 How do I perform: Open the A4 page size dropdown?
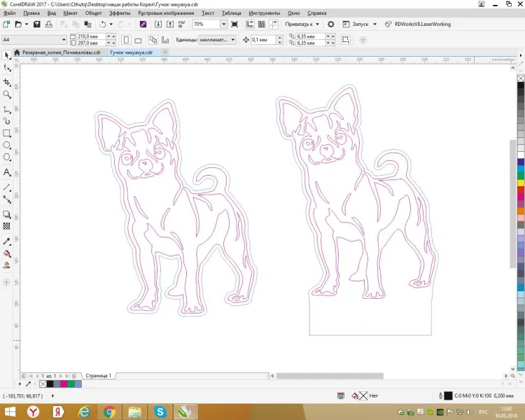[x=64, y=39]
